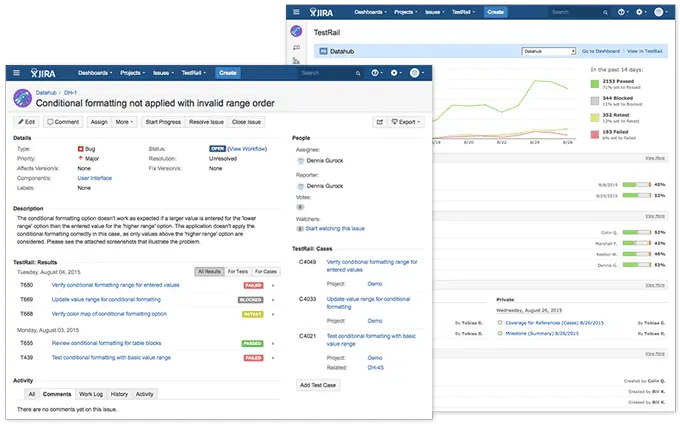Image resolution: width=680 pixels, height=425 pixels.
Task: Switch to the Comments tab
Action: coord(57,394)
